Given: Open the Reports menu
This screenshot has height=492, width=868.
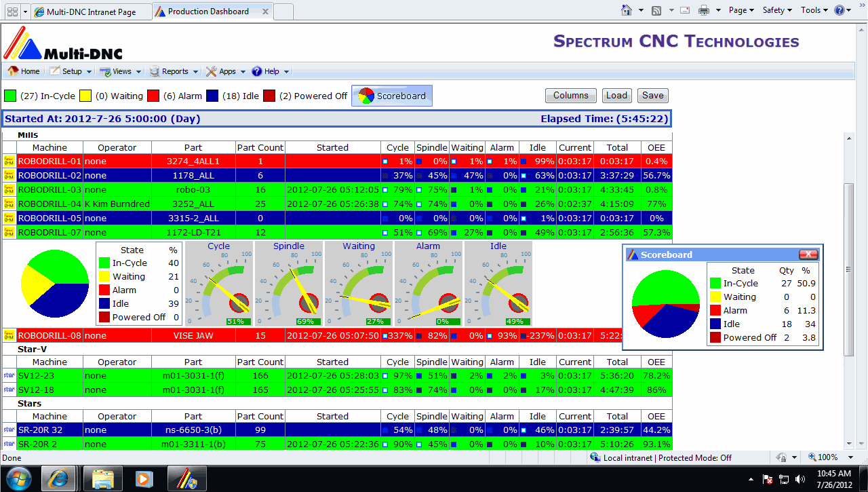Looking at the screenshot, I should coord(174,71).
